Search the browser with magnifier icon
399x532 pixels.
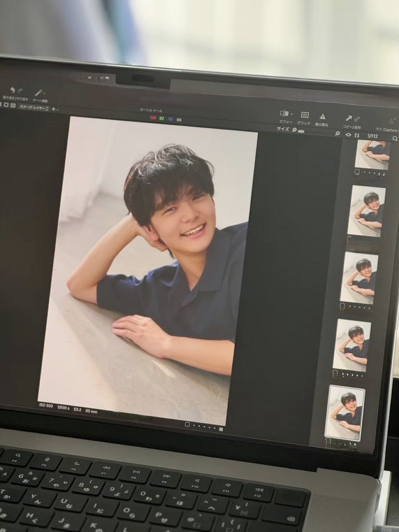point(395,138)
